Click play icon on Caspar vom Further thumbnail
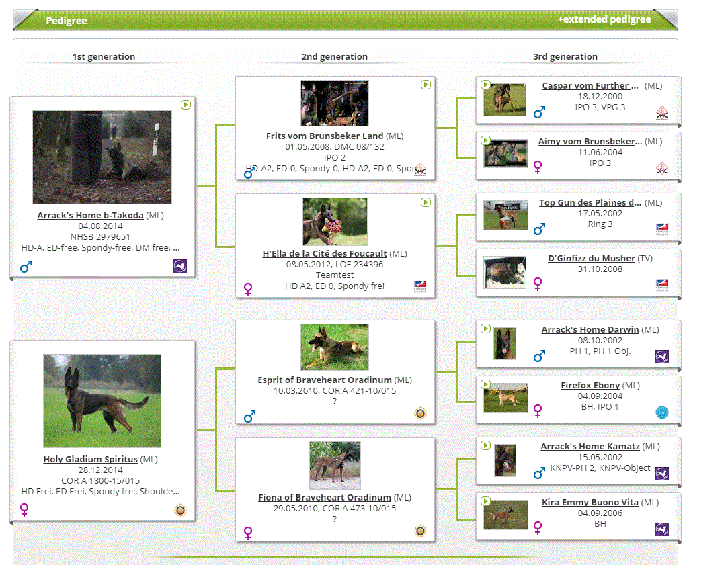The image size is (728, 565). 485,85
